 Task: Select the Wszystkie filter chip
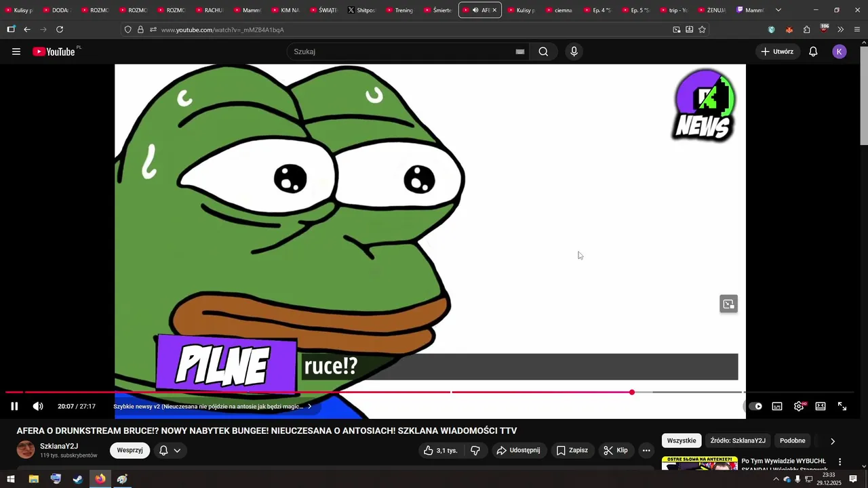682,441
